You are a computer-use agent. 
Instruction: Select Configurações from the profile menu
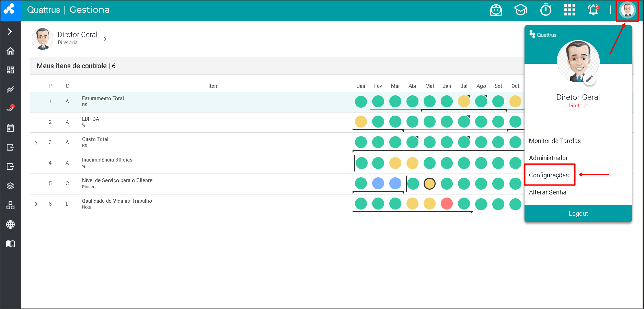(x=549, y=175)
